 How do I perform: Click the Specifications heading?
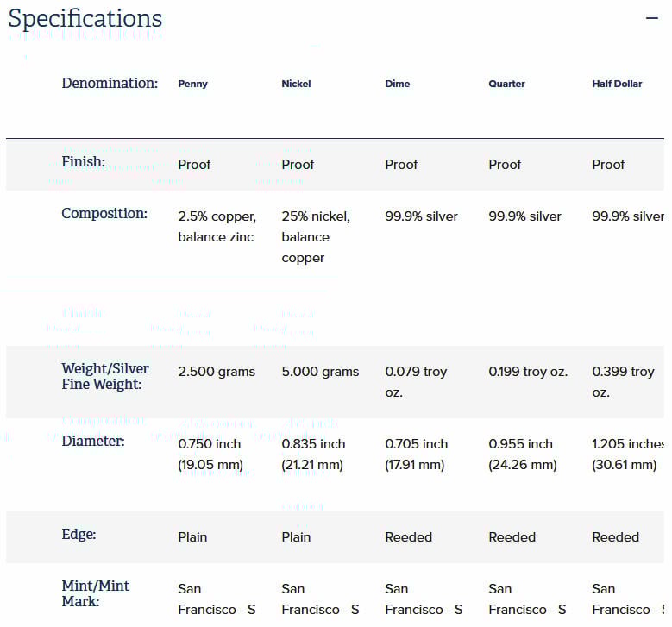pyautogui.click(x=85, y=19)
